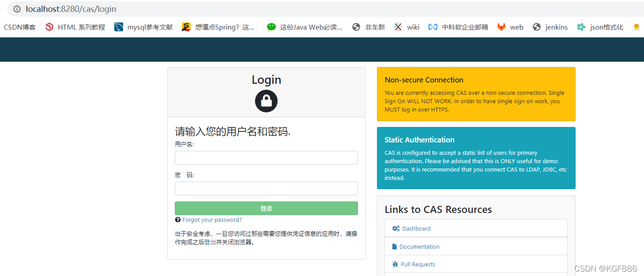The height and width of the screenshot is (276, 644).
Task: Open the Documentation resource link
Action: pos(419,246)
